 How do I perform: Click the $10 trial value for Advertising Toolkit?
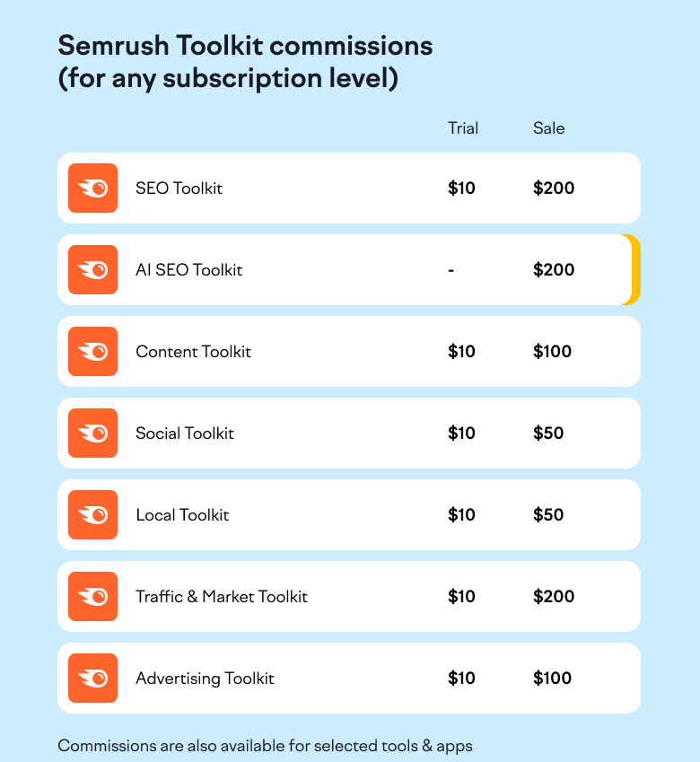pyautogui.click(x=461, y=679)
